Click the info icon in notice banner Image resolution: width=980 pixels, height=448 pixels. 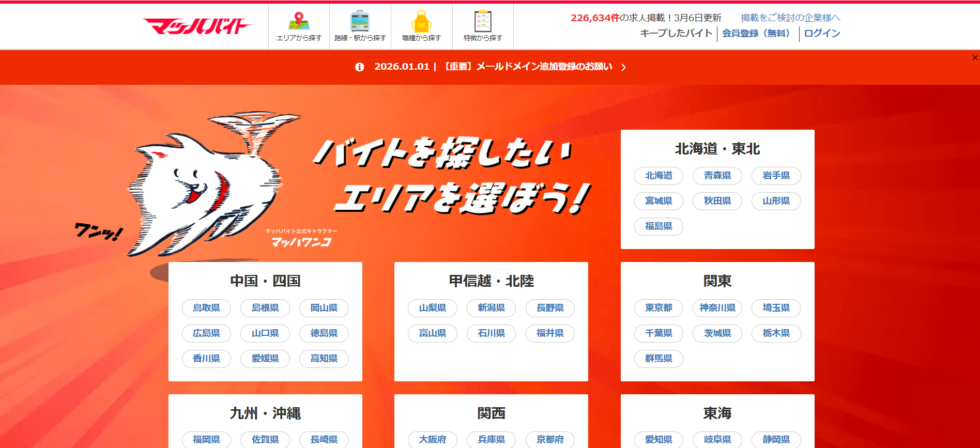click(x=359, y=67)
